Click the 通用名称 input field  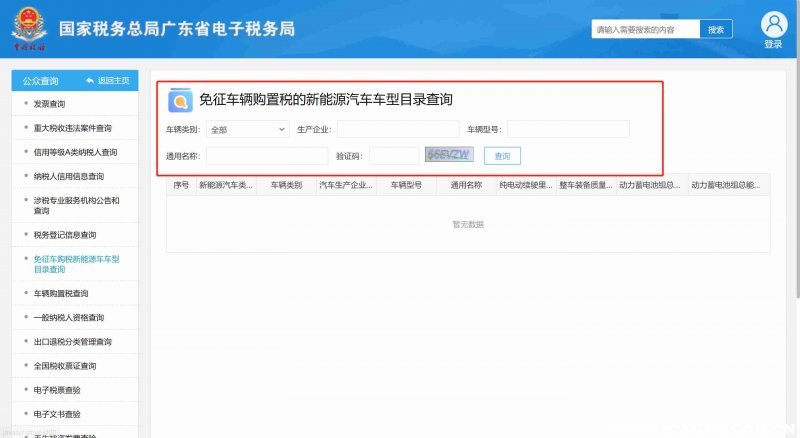pos(267,156)
